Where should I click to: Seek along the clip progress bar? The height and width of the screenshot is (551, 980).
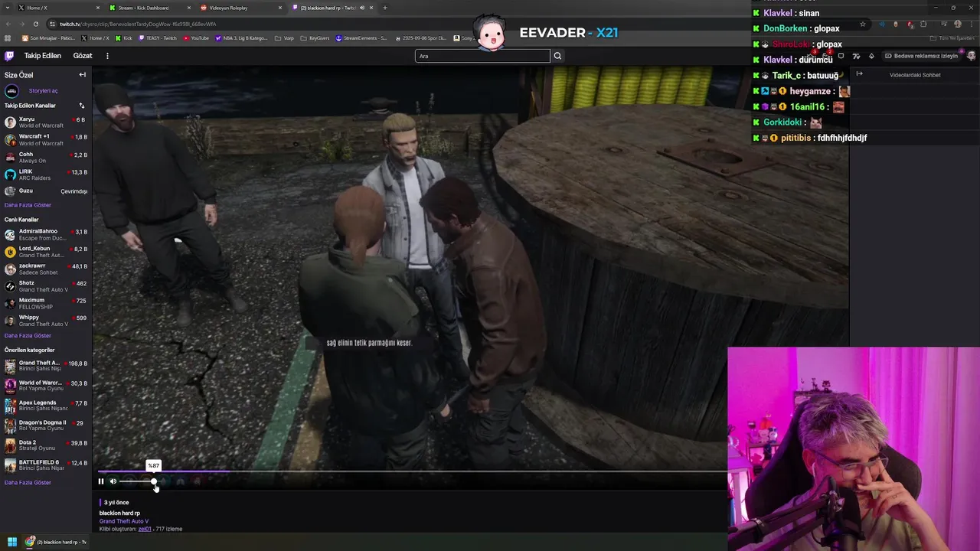pos(412,471)
